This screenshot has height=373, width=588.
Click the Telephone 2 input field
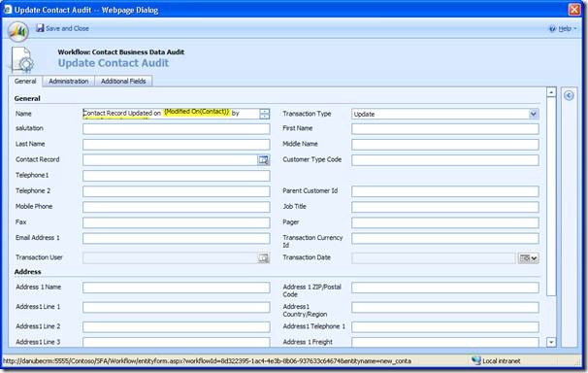(x=177, y=191)
